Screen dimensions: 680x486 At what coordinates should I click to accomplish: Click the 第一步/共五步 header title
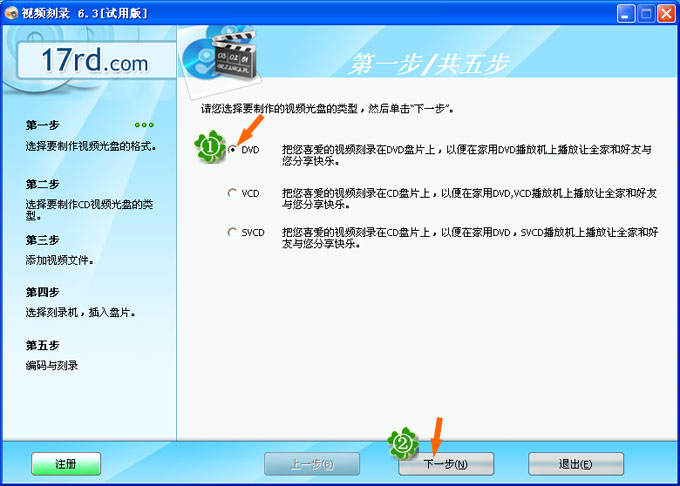tap(429, 64)
